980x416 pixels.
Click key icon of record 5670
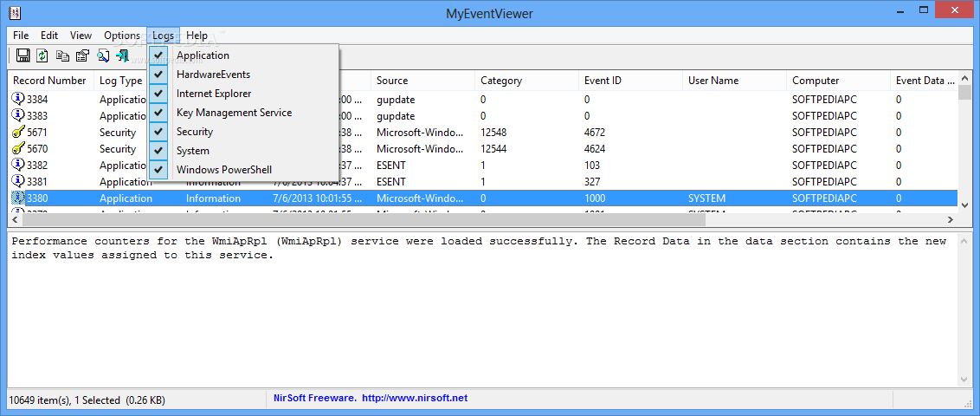tap(18, 149)
